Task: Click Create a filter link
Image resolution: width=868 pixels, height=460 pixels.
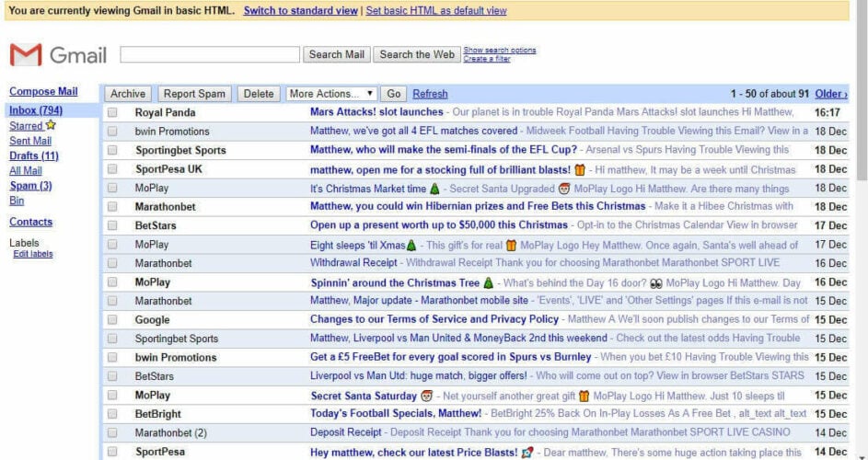Action: pos(487,59)
